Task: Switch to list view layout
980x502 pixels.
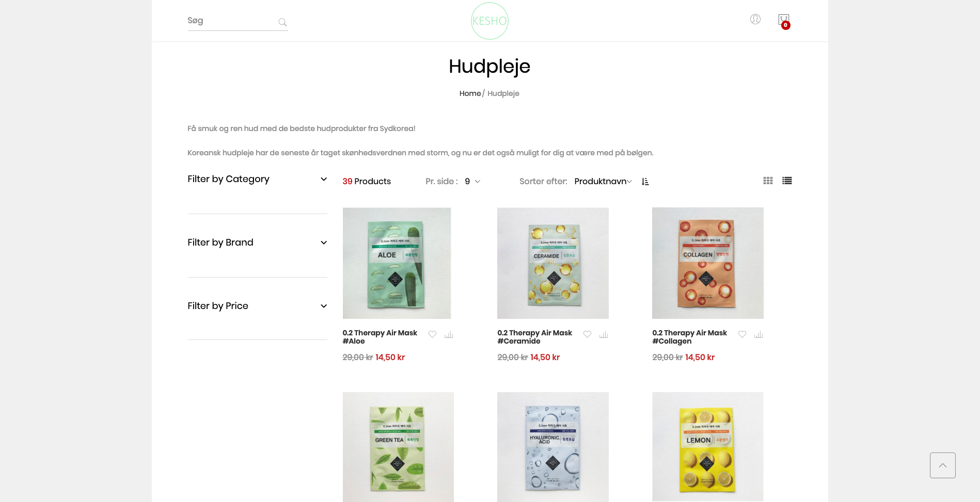Action: pos(787,181)
